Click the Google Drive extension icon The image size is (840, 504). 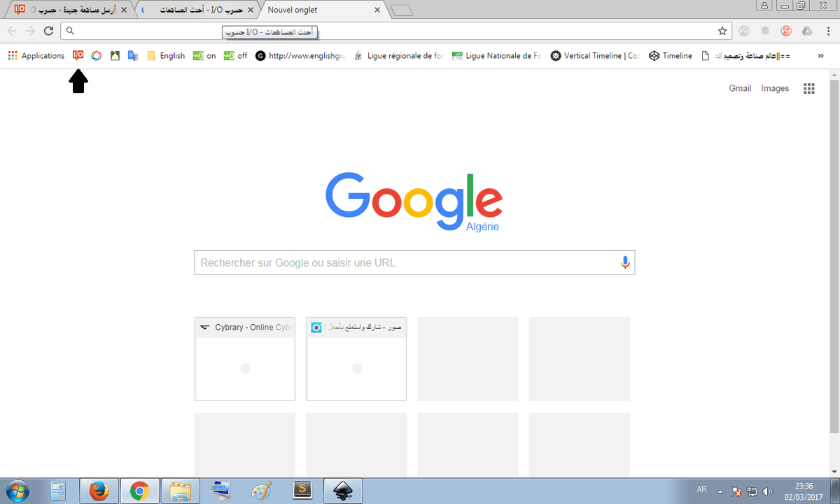coord(806,31)
